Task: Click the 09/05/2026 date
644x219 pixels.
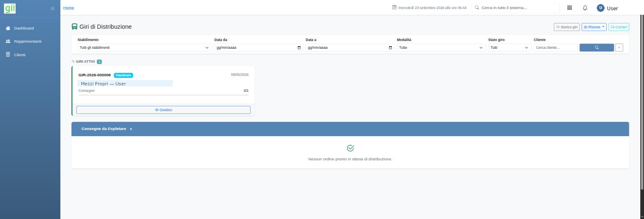Action: click(239, 75)
